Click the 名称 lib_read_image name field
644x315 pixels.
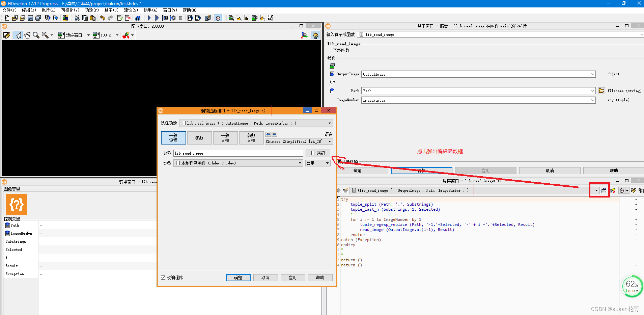(238, 153)
